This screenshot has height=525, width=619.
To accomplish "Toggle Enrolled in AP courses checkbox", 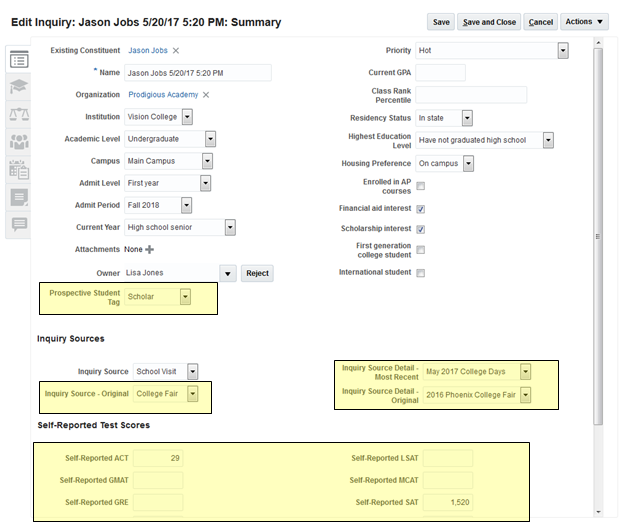I will pos(421,186).
